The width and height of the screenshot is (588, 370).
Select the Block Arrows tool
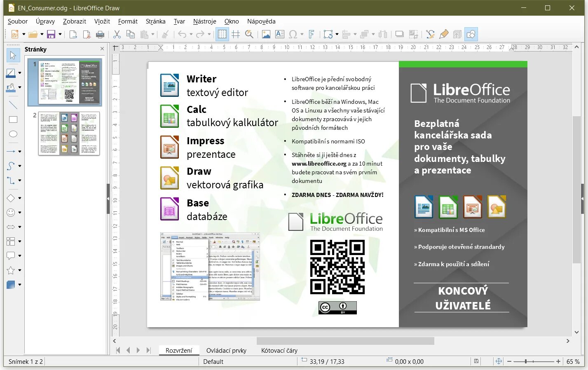[11, 227]
